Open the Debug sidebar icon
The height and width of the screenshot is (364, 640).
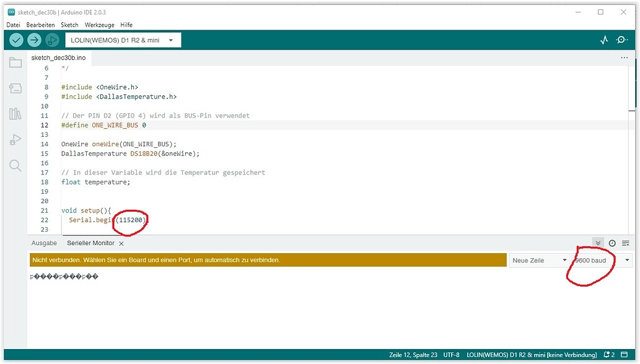[15, 139]
